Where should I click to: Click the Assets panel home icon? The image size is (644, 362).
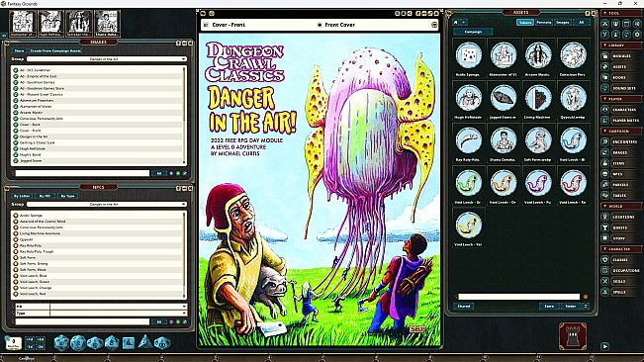pos(455,22)
